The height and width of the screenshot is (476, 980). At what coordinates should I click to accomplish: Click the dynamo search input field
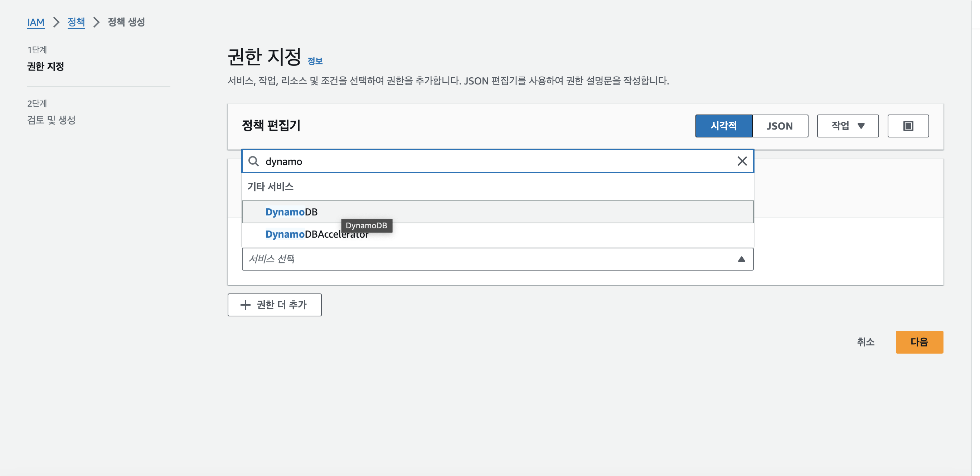(498, 161)
